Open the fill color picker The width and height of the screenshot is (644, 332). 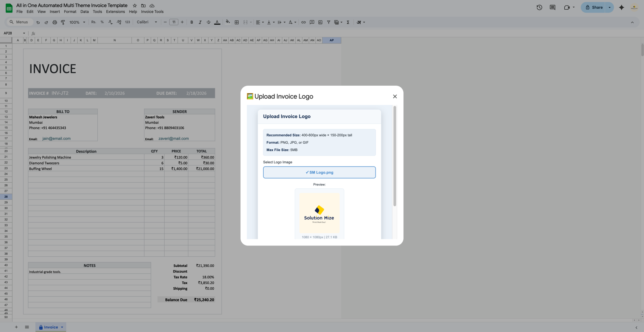coord(228,22)
